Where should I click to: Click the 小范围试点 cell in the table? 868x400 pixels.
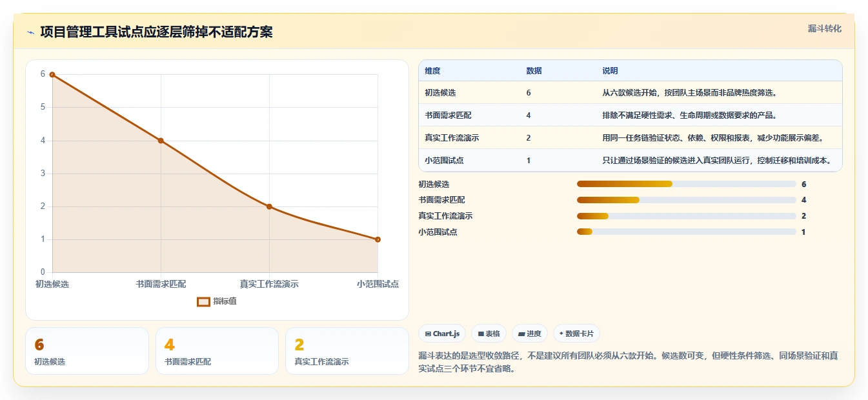[x=444, y=161]
